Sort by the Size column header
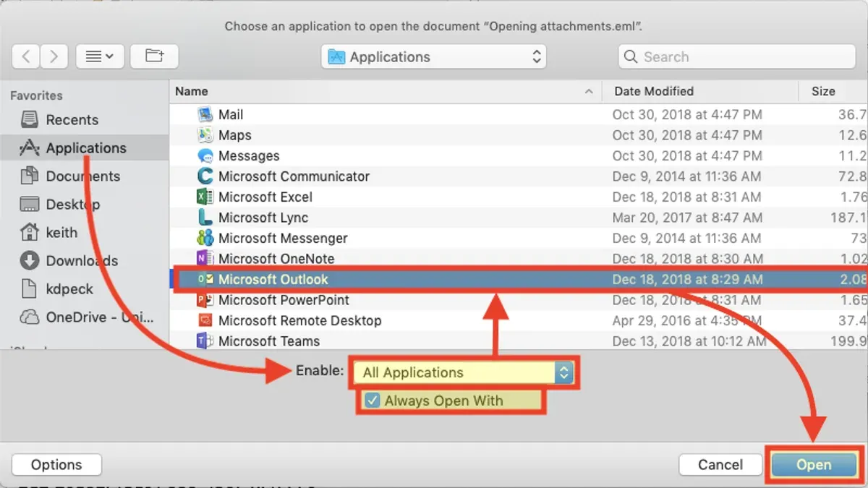The width and height of the screenshot is (868, 488). click(823, 91)
